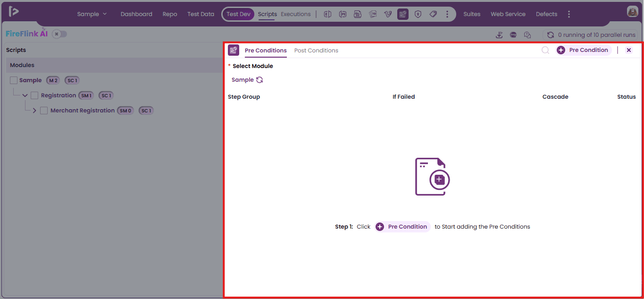This screenshot has height=299, width=644.
Task: Click the SM 1 badge on Registration row
Action: [x=86, y=95]
